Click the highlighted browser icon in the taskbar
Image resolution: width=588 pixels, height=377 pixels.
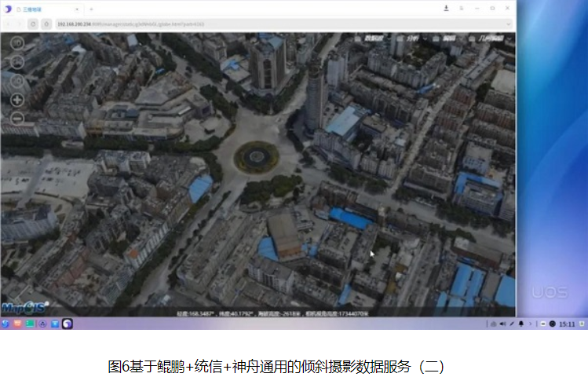(68, 324)
